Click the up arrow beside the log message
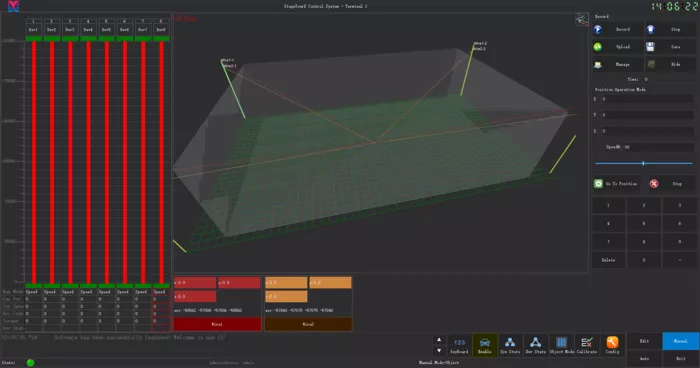The width and height of the screenshot is (700, 368). pyautogui.click(x=439, y=340)
